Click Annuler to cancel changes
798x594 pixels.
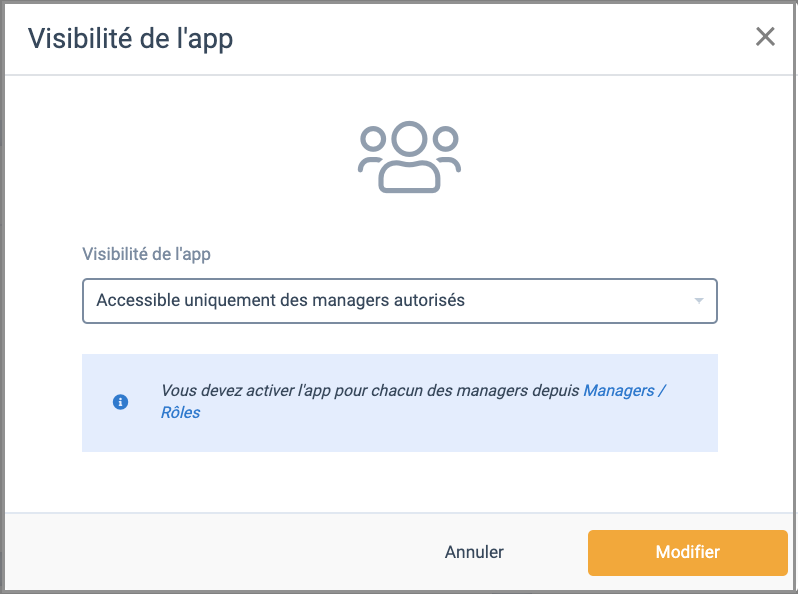[x=474, y=552]
